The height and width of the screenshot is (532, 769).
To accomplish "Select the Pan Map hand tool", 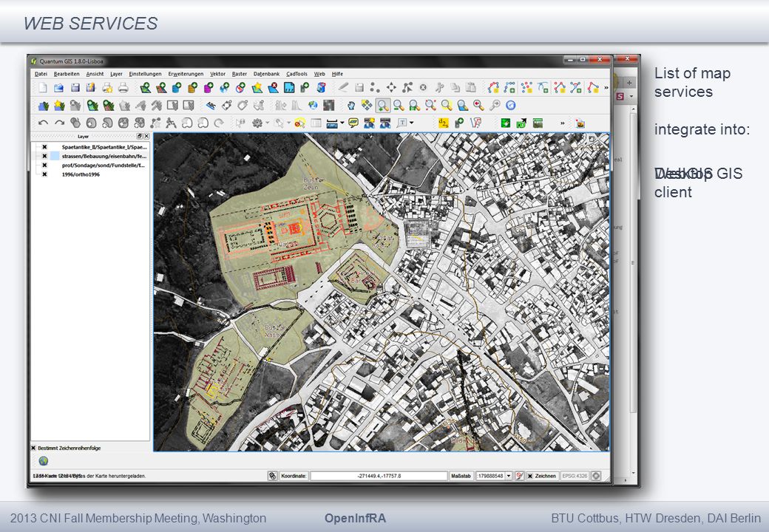I will pos(351,106).
